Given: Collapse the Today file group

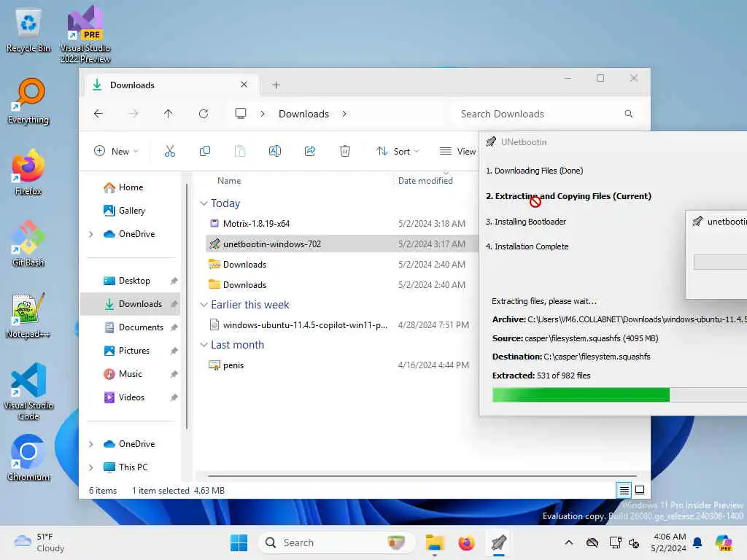Looking at the screenshot, I should click(204, 203).
